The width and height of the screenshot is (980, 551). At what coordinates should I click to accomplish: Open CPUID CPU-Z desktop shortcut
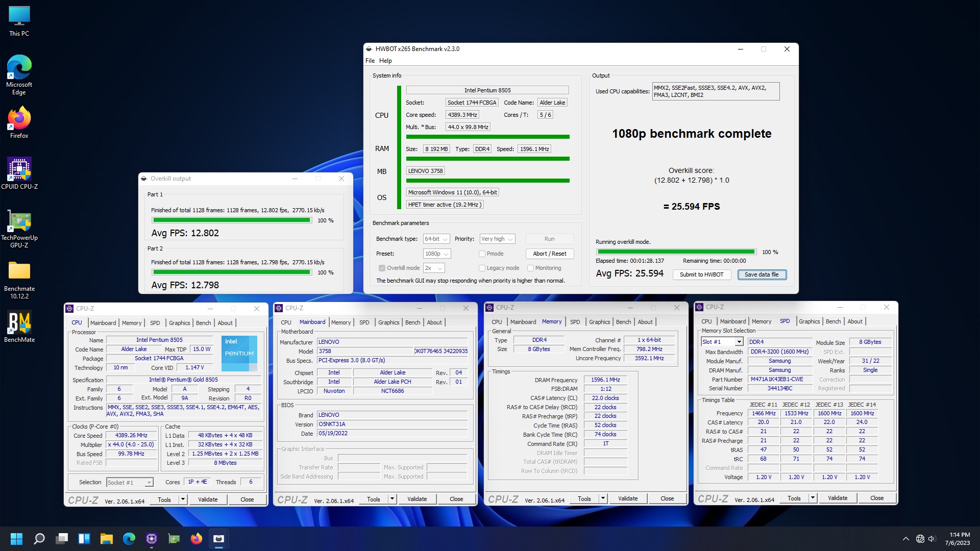[x=19, y=173]
